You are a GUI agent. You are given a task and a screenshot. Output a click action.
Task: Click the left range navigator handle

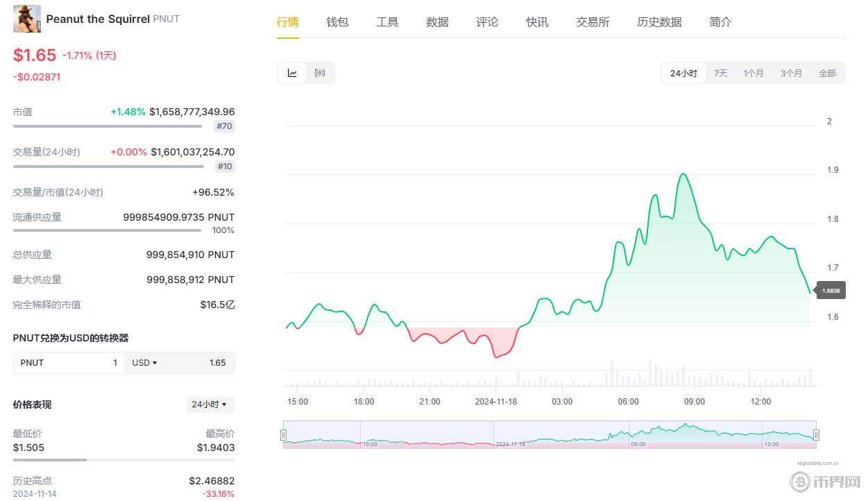click(283, 435)
